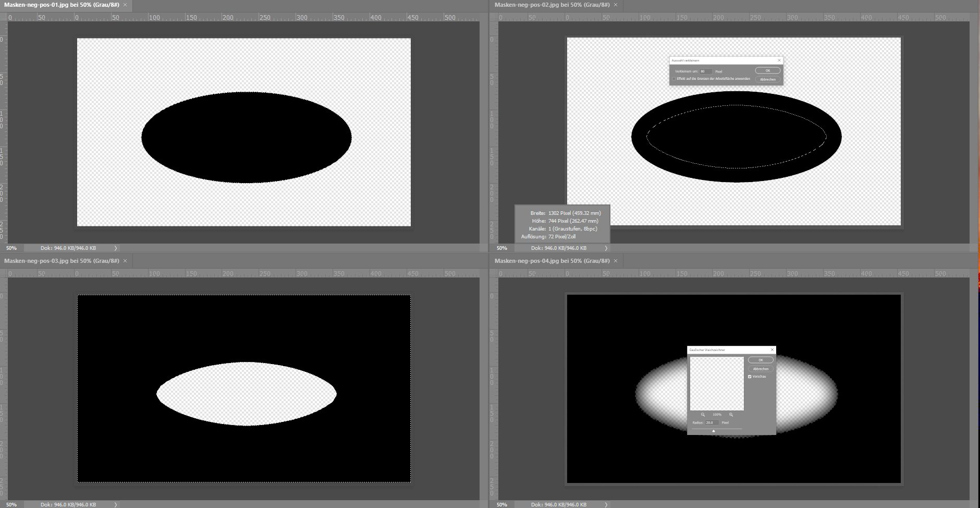Enable 'Effekt auf die Grenzen der Arbeitsfläche anwenden'
This screenshot has height=508, width=980.
[x=673, y=79]
